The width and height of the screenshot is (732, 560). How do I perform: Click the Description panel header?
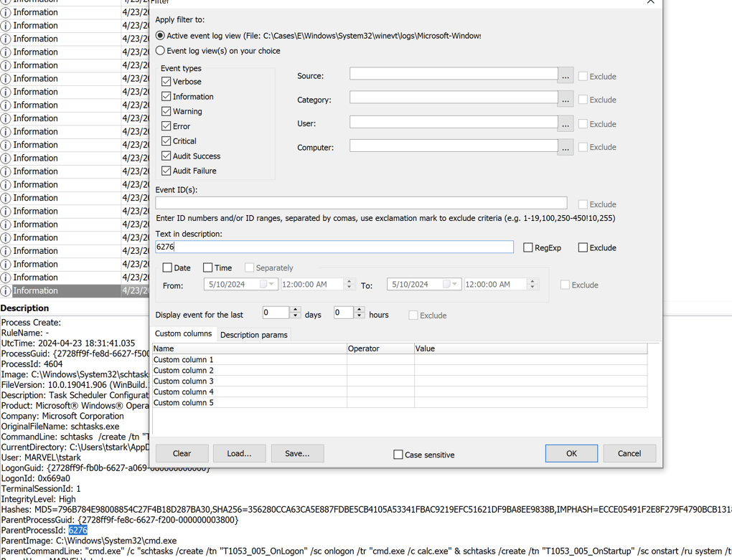pyautogui.click(x=24, y=308)
